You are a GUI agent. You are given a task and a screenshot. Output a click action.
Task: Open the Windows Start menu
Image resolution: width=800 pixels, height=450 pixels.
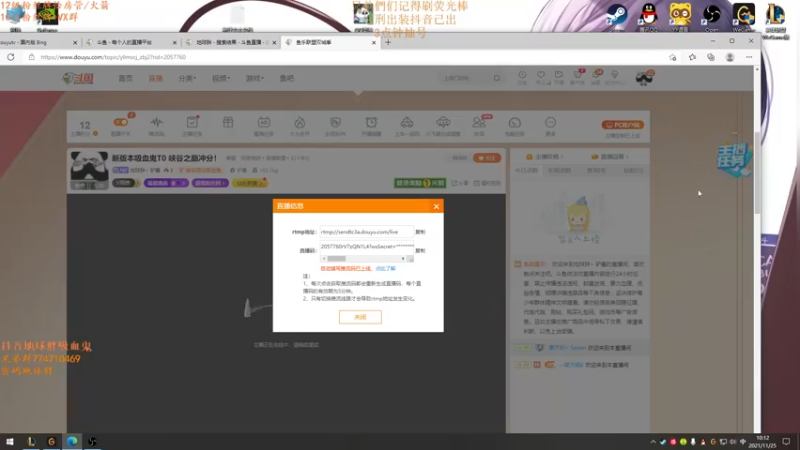[10, 441]
